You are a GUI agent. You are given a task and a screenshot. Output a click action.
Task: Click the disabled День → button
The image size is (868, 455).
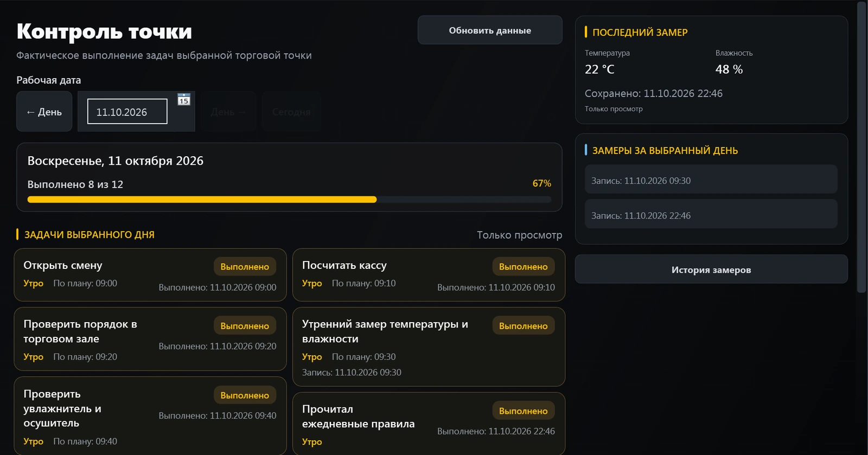click(228, 112)
